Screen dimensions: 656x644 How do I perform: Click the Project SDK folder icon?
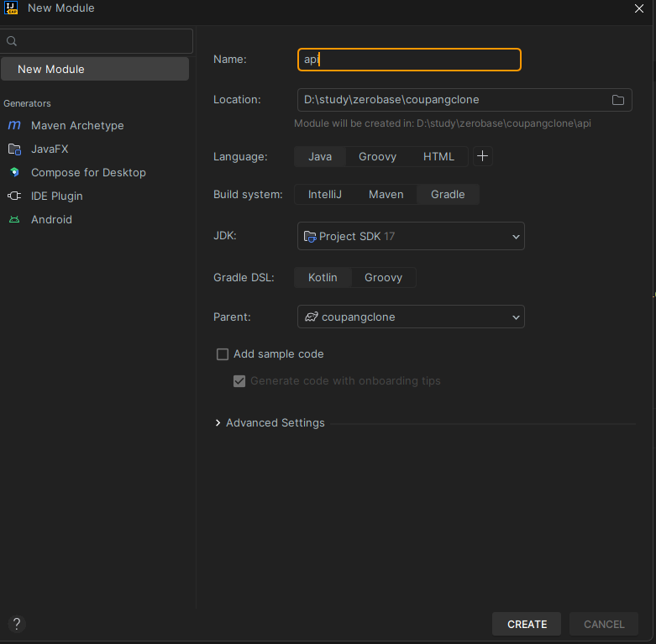click(310, 237)
